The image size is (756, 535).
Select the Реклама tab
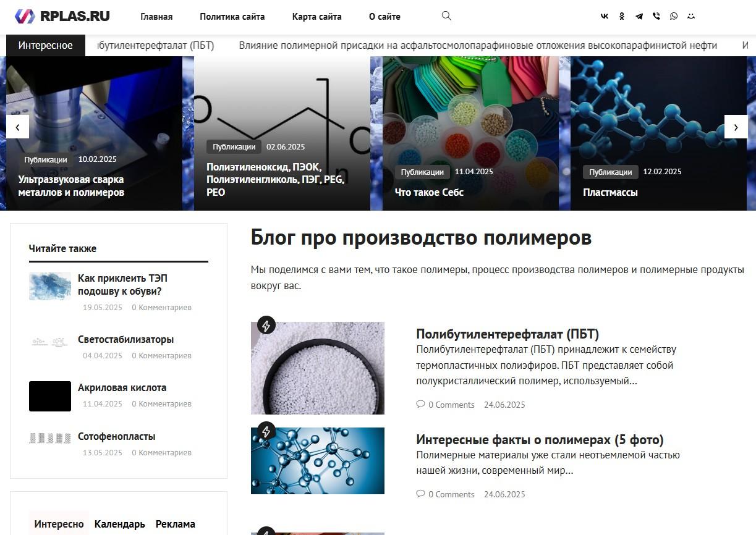176,524
